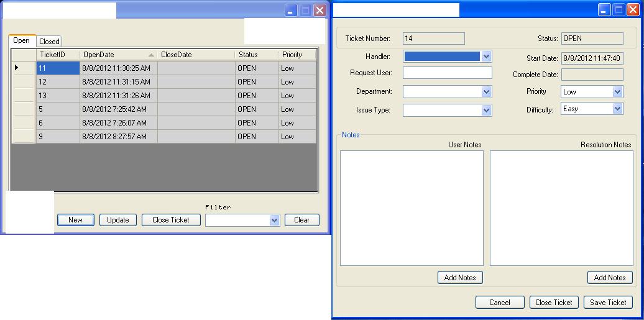Click the Request User input field
The width and height of the screenshot is (644, 320).
click(x=448, y=73)
